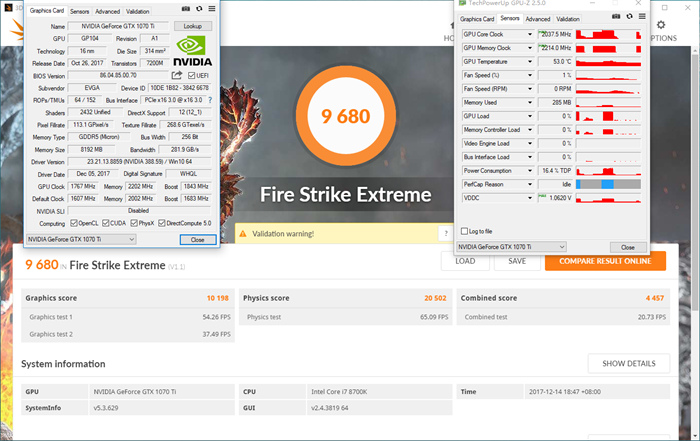Switch to Advanced tab in Graphics Card window
700x441 pixels.
point(107,11)
